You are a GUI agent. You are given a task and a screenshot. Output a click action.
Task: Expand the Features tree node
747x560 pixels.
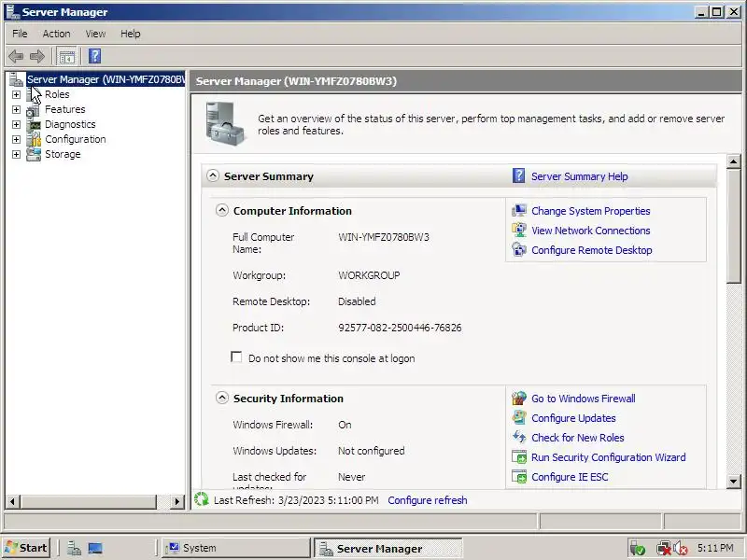pyautogui.click(x=16, y=109)
